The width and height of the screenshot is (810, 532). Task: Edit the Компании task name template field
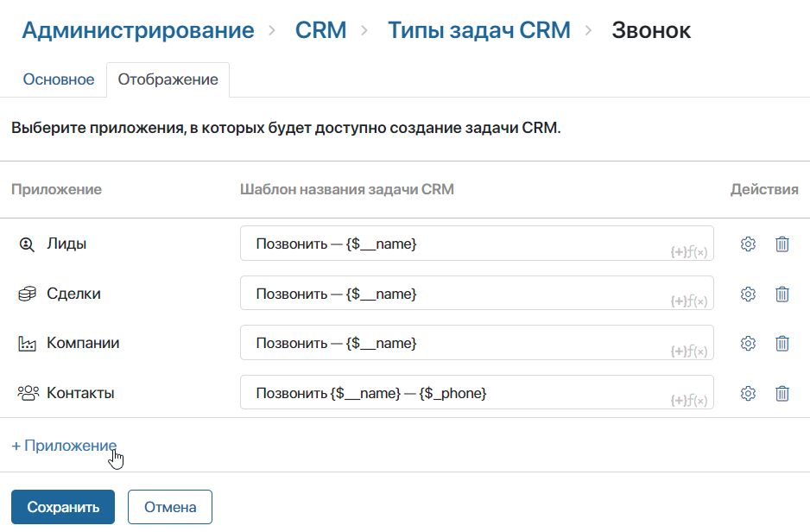click(477, 343)
